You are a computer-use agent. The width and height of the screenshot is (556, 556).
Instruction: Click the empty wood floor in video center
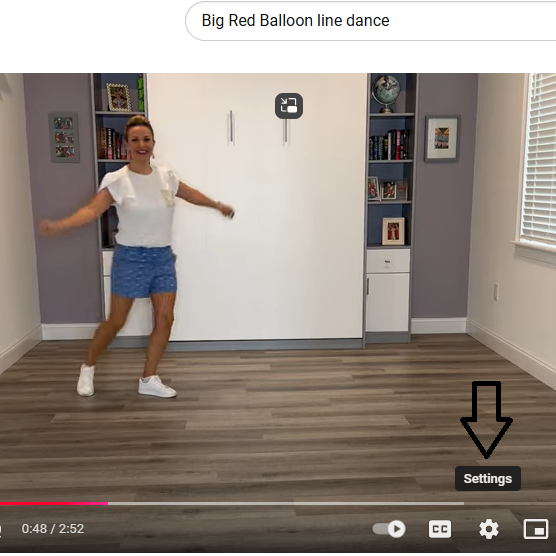(284, 408)
